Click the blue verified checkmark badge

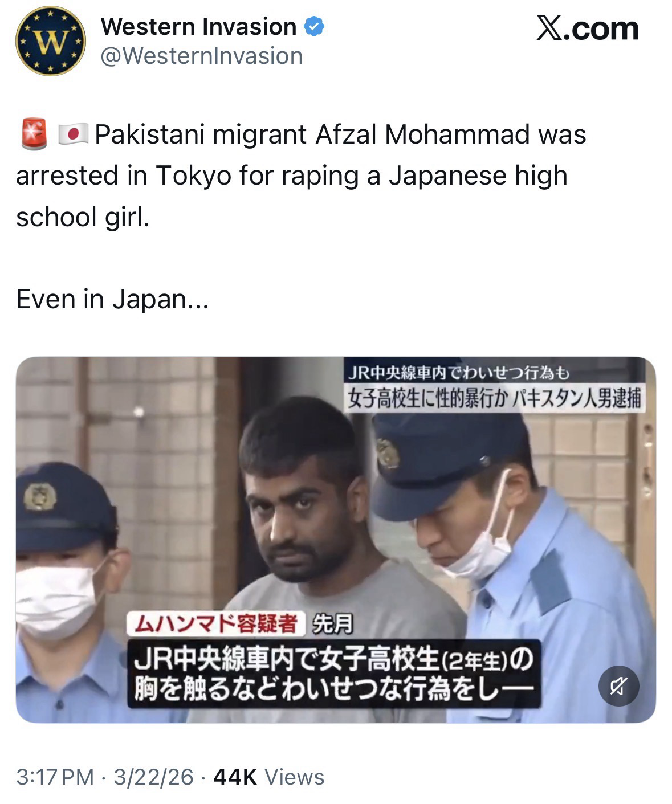pyautogui.click(x=315, y=27)
